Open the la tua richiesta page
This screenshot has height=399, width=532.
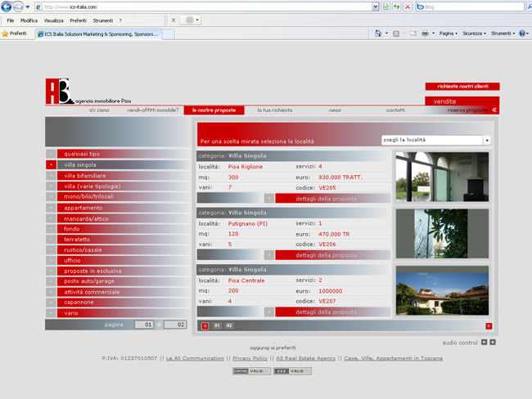(275, 110)
